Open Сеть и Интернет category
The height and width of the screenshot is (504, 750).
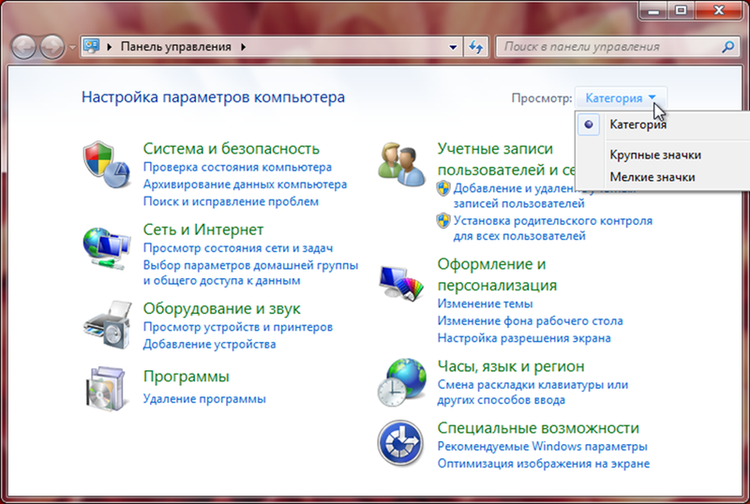click(x=203, y=230)
